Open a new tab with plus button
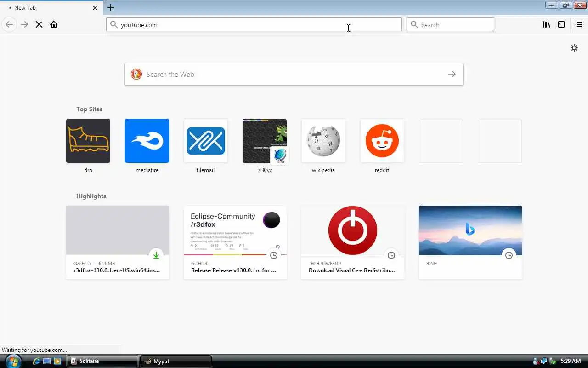The width and height of the screenshot is (588, 368). [x=111, y=7]
